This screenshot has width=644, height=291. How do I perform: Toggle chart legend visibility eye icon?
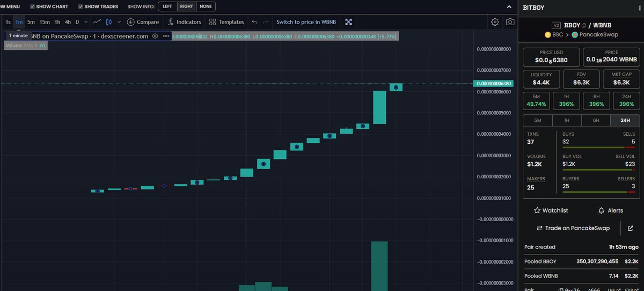pyautogui.click(x=155, y=36)
